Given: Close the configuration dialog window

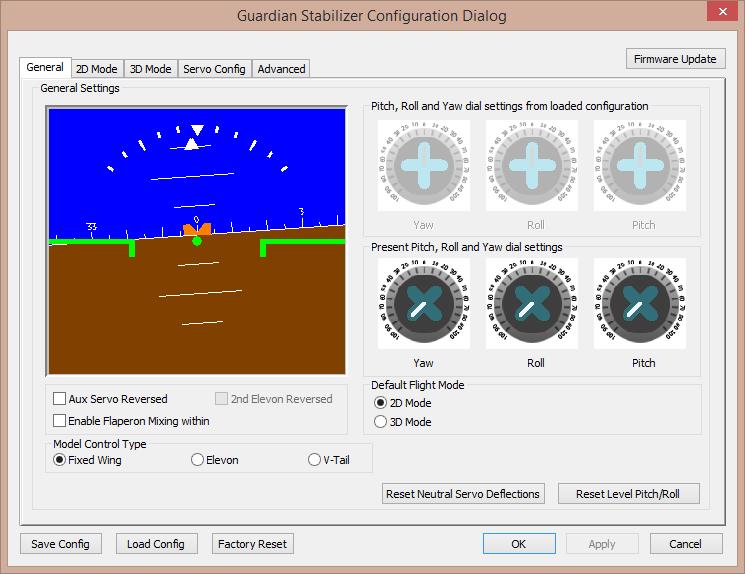Looking at the screenshot, I should tap(722, 11).
